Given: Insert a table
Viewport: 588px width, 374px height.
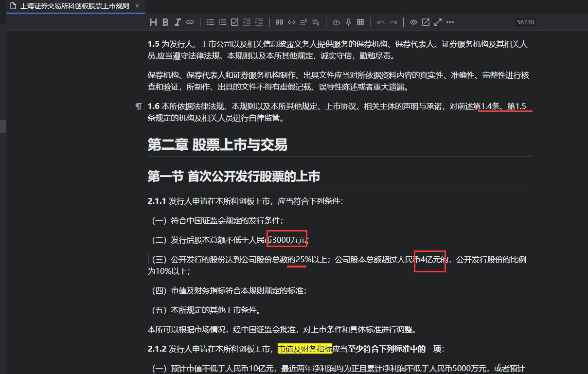Looking at the screenshot, I should click(360, 22).
